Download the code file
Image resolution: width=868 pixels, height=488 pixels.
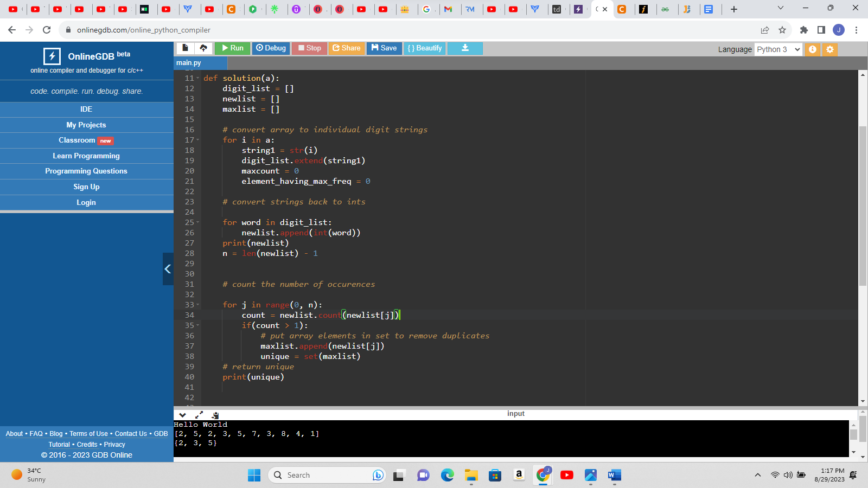(465, 48)
